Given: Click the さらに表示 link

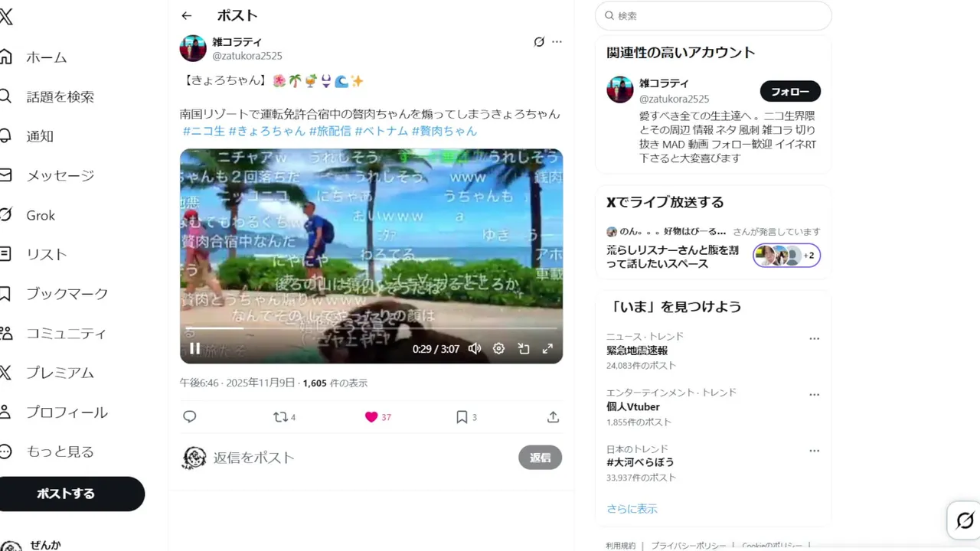Looking at the screenshot, I should point(632,509).
